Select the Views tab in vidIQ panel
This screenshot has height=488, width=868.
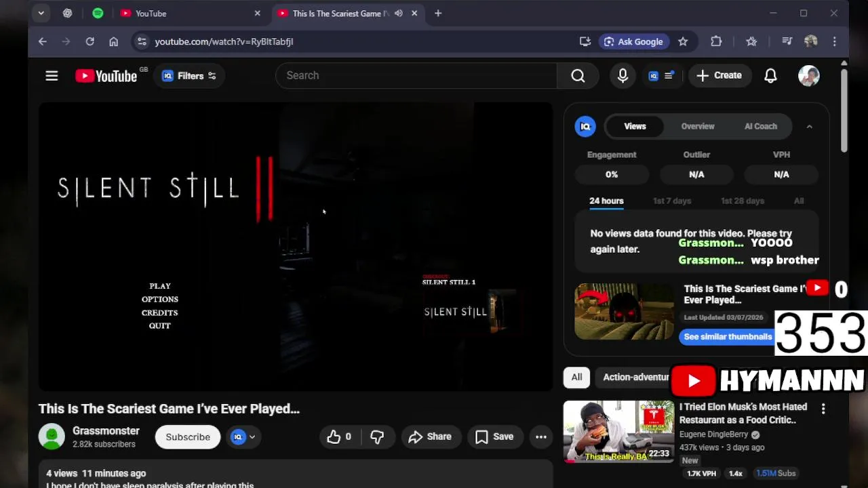point(635,126)
